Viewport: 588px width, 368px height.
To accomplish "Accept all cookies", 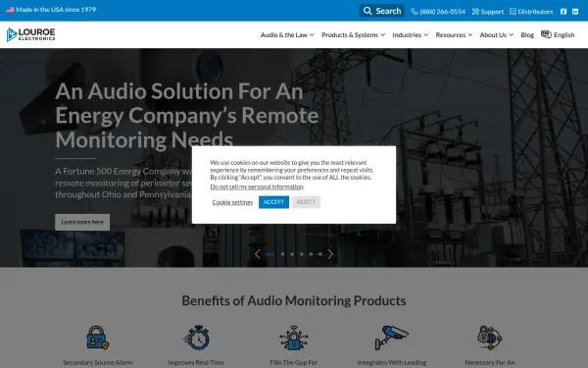I will 273,202.
